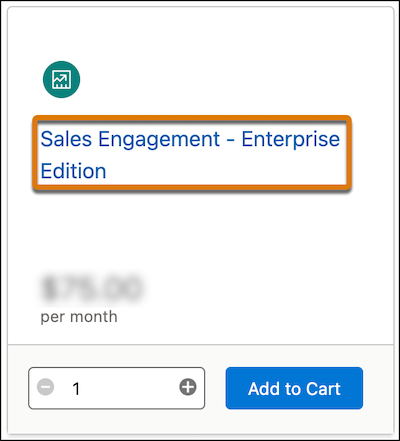The image size is (400, 441).
Task: Select the teal chart icon above the title
Action: pos(61,79)
